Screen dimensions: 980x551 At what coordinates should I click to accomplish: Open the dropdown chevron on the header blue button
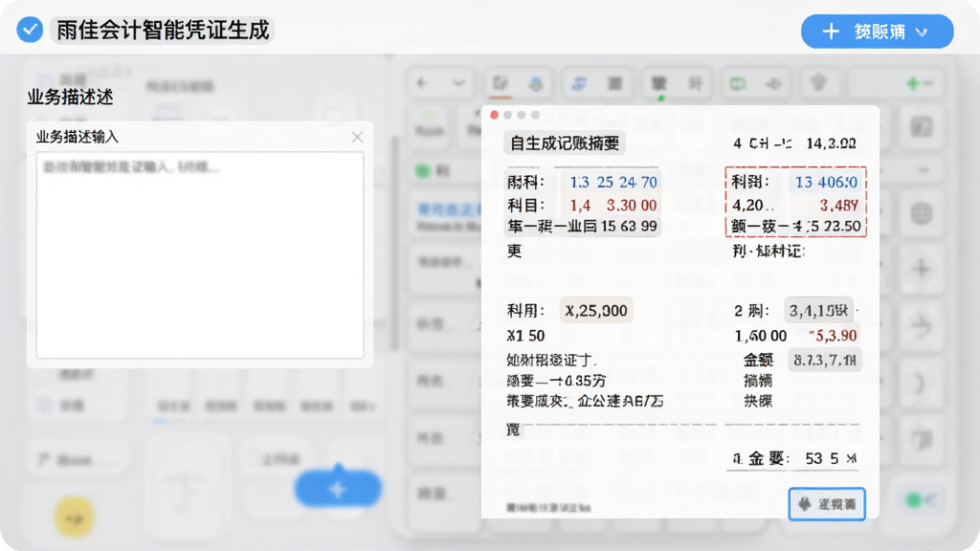922,32
